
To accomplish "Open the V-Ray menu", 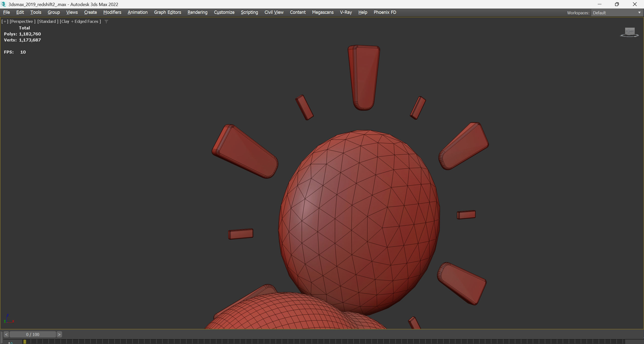I will point(346,12).
